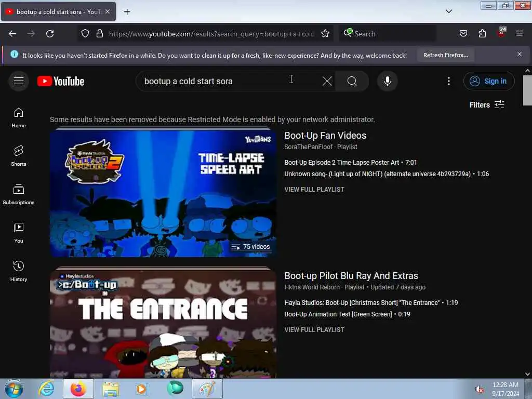View full playlist for Boot-up Pilot Blu Ray

pos(314,330)
